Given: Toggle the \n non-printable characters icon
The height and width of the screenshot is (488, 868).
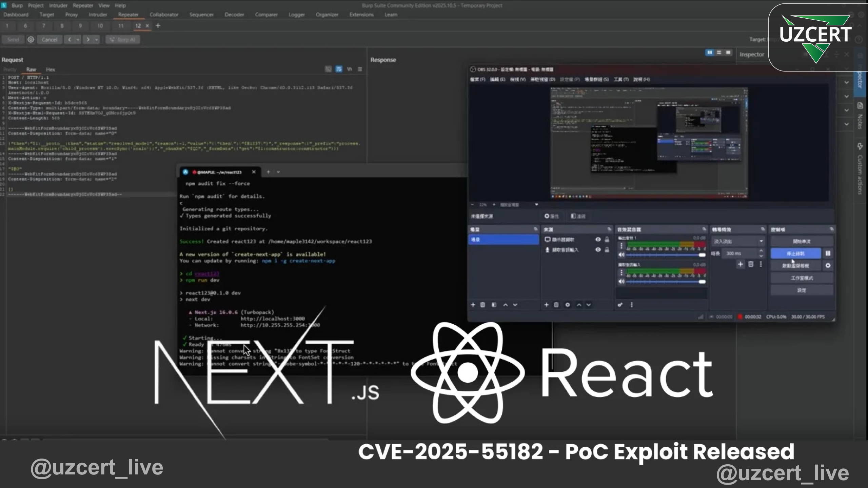Looking at the screenshot, I should coord(350,69).
